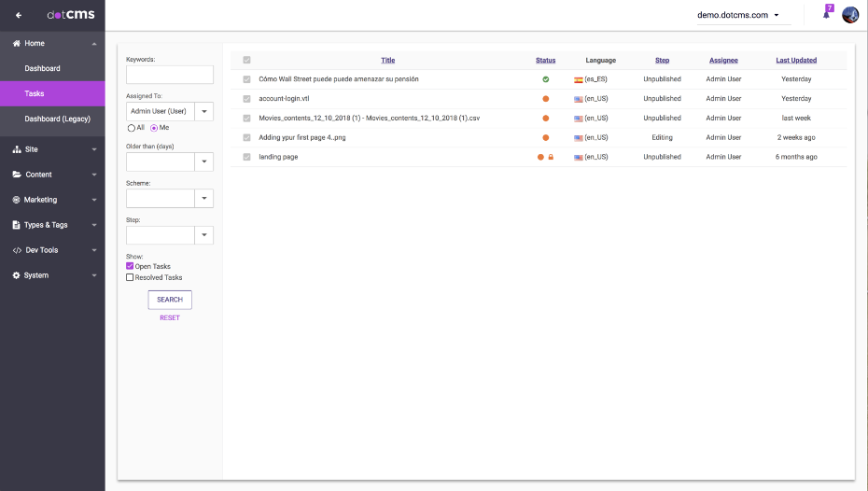Open Dashboard (Legacy) menu item
Viewport: 868px width, 491px height.
click(x=52, y=119)
